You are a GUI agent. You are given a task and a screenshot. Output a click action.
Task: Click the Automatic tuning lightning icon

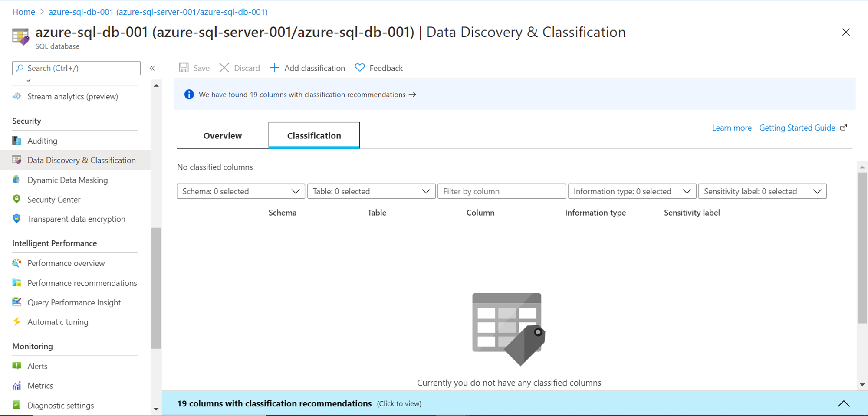[x=17, y=321]
